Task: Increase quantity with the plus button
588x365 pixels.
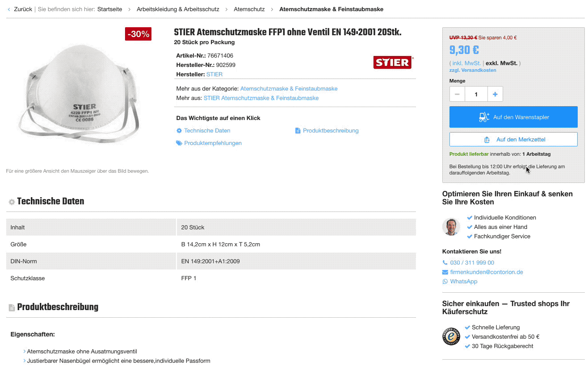Action: (495, 94)
